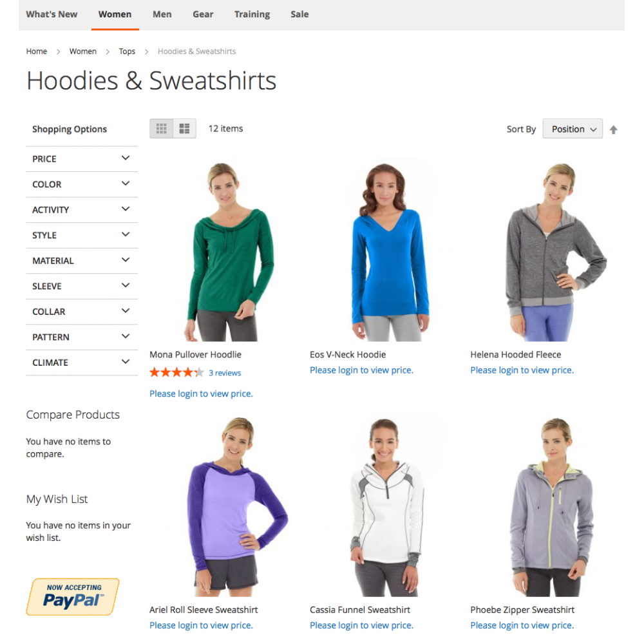Expand the CLIMATE filter section
The height and width of the screenshot is (644, 644).
(82, 363)
